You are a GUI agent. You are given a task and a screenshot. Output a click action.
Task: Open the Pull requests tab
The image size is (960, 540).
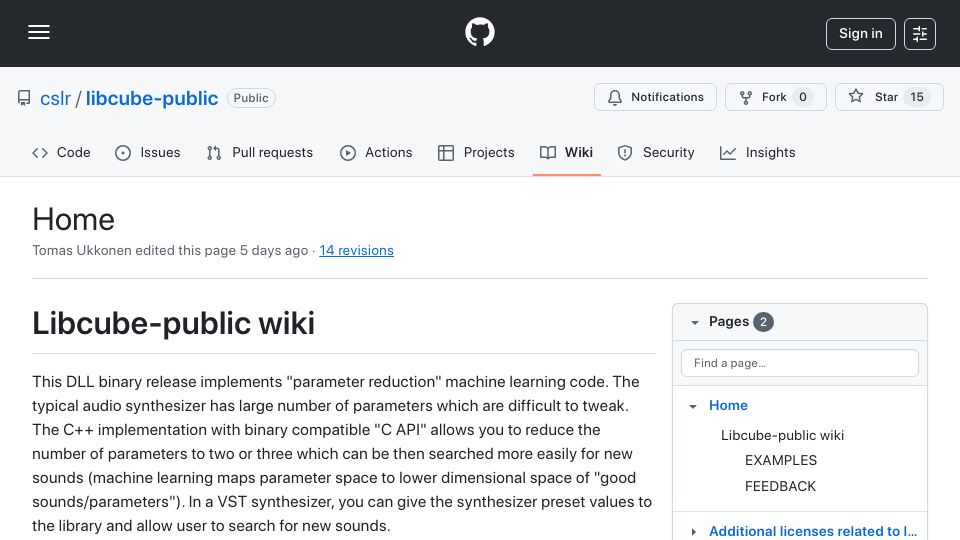260,152
